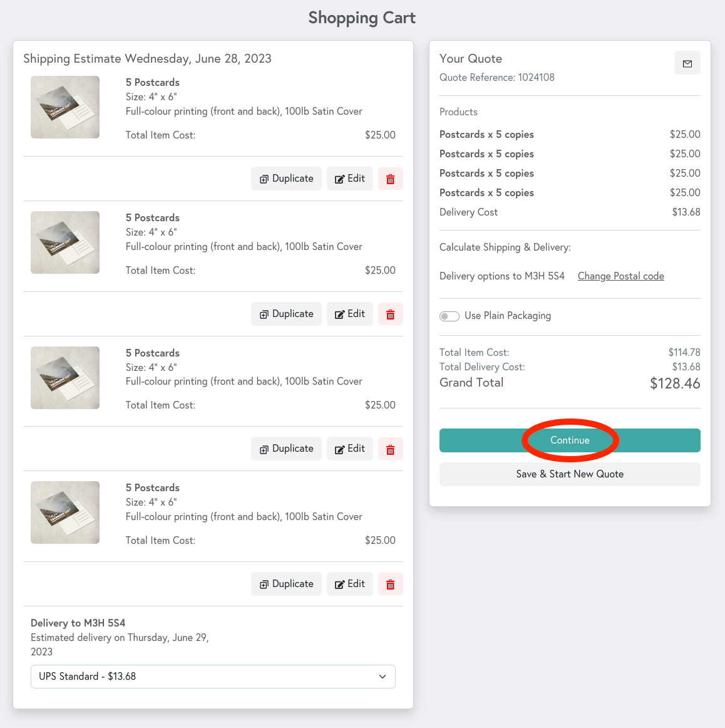The width and height of the screenshot is (725, 728).
Task: Click the Continue button
Action: 570,440
